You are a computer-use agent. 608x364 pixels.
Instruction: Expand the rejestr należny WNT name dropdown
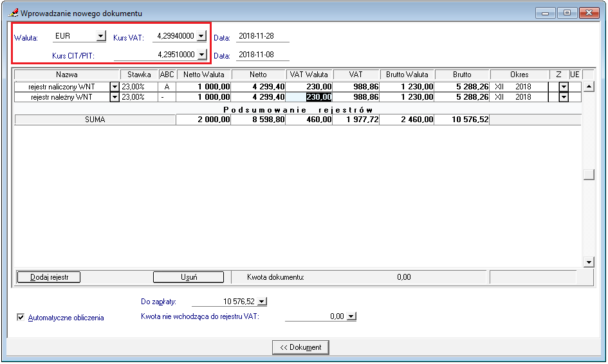pyautogui.click(x=115, y=97)
